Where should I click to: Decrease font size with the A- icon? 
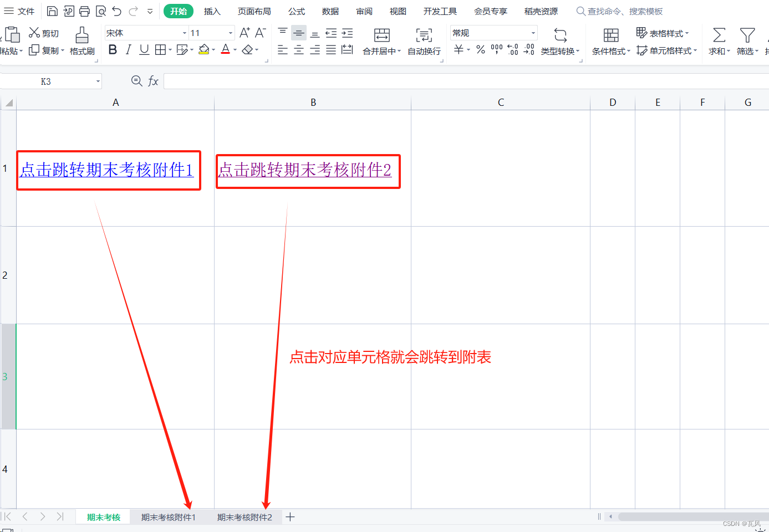pyautogui.click(x=261, y=33)
